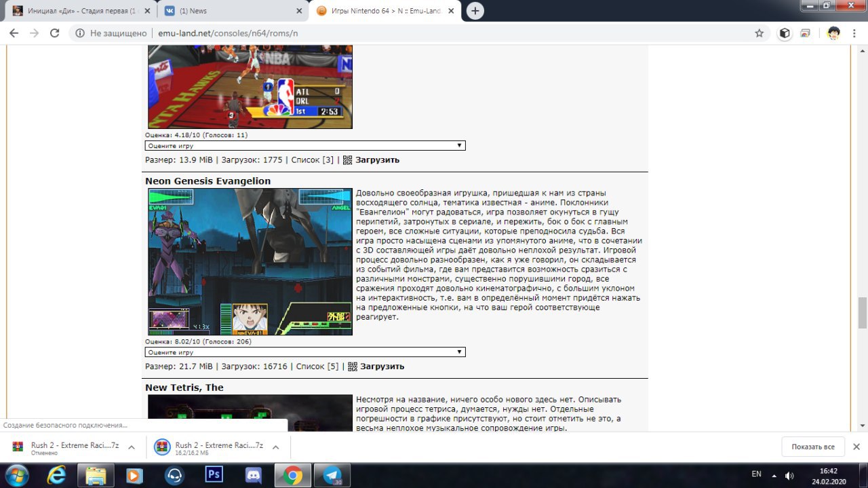Click the "Показать все" downloads button

813,447
